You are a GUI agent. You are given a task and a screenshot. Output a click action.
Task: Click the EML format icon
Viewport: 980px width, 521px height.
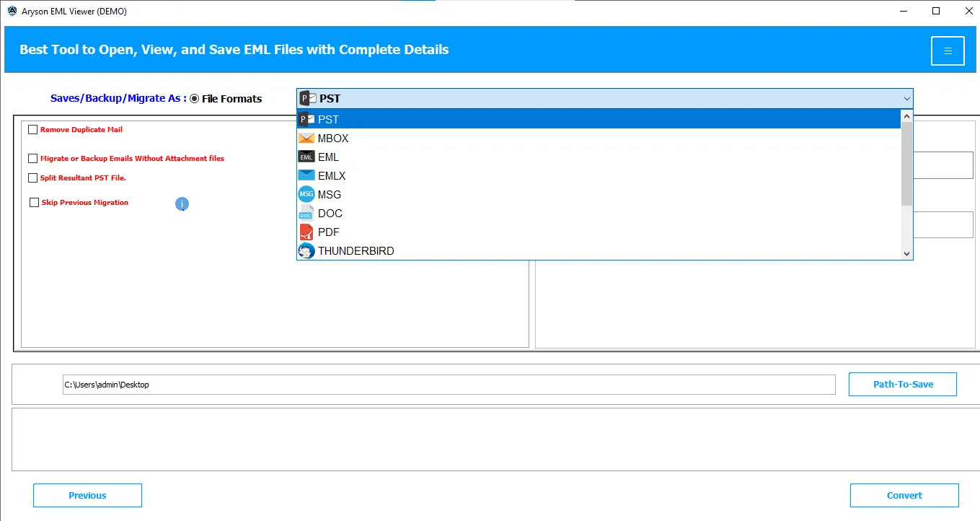(x=306, y=157)
